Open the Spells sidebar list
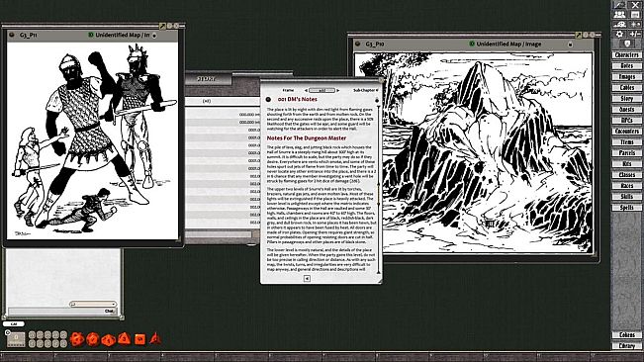The image size is (644, 362). 627,208
